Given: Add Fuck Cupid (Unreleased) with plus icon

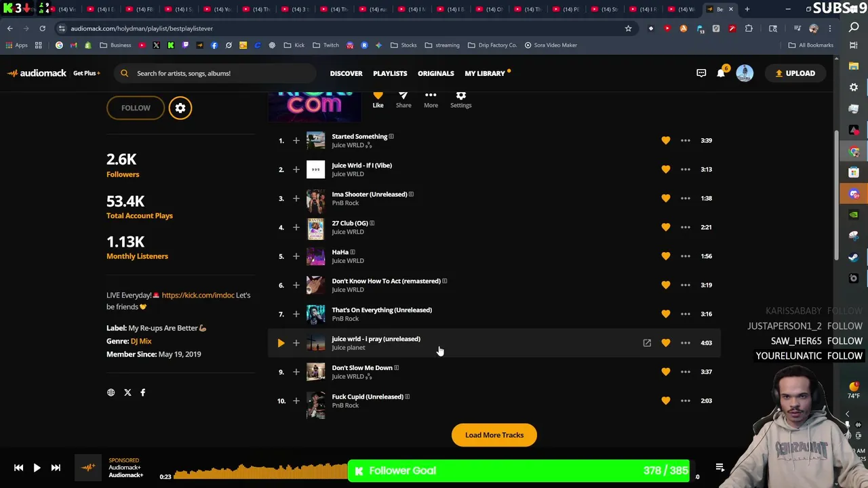Looking at the screenshot, I should [x=296, y=401].
